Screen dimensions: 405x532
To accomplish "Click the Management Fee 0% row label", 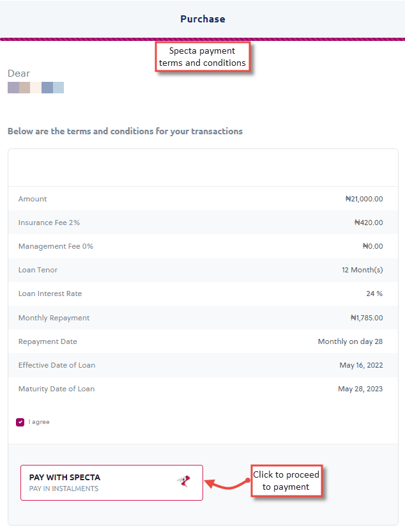I will pyautogui.click(x=56, y=246).
